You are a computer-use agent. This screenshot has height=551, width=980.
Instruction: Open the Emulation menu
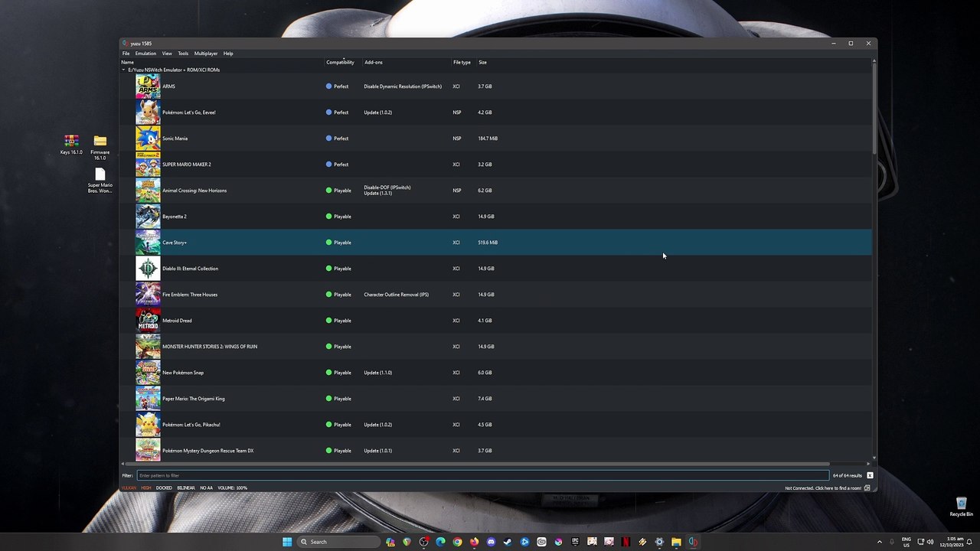click(x=145, y=54)
